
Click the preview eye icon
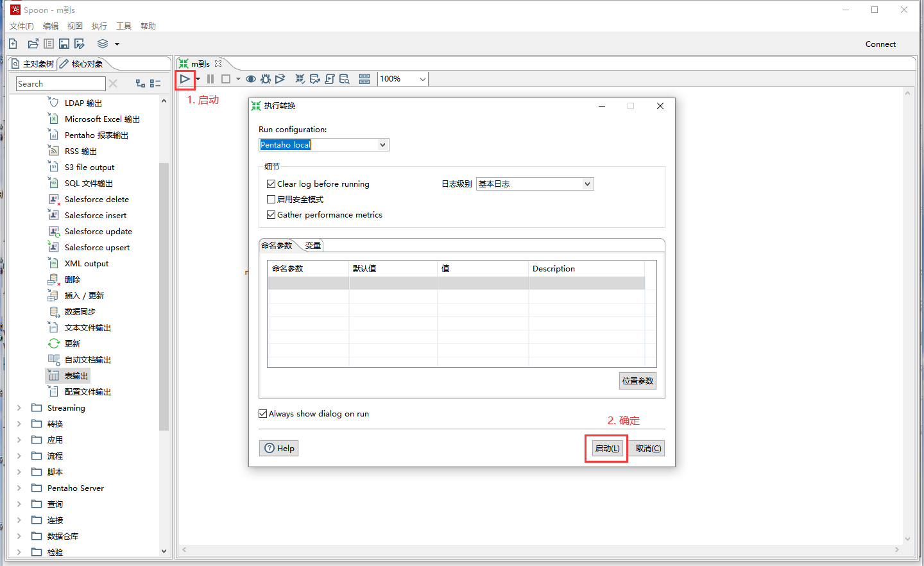(x=251, y=79)
